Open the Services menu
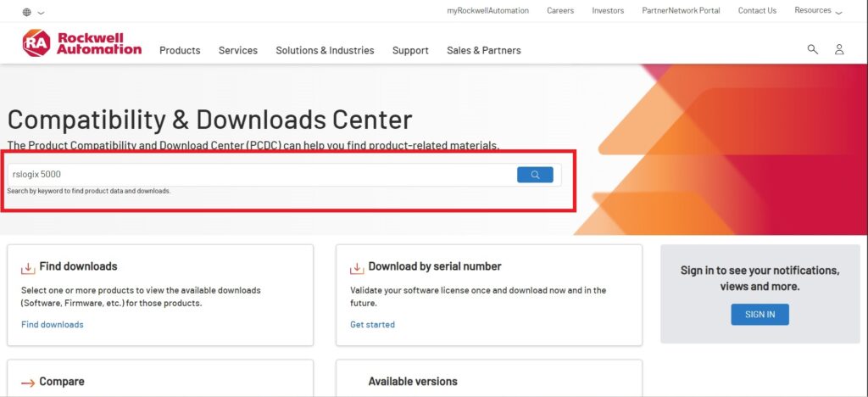Viewport: 868px width, 397px height. 237,51
